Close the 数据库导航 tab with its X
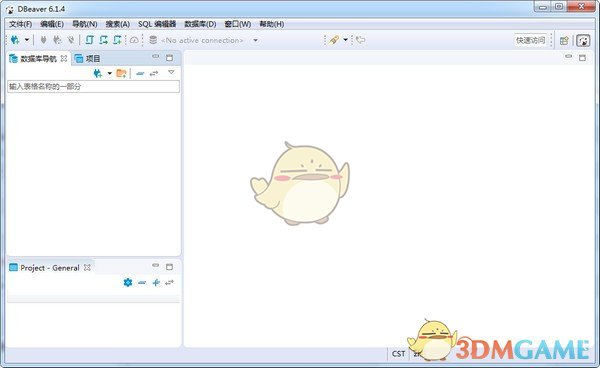 [64, 58]
